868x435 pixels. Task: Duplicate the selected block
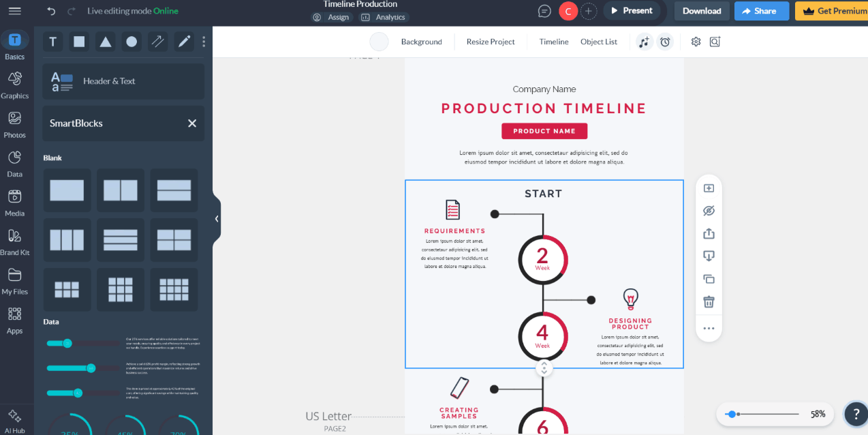click(709, 279)
